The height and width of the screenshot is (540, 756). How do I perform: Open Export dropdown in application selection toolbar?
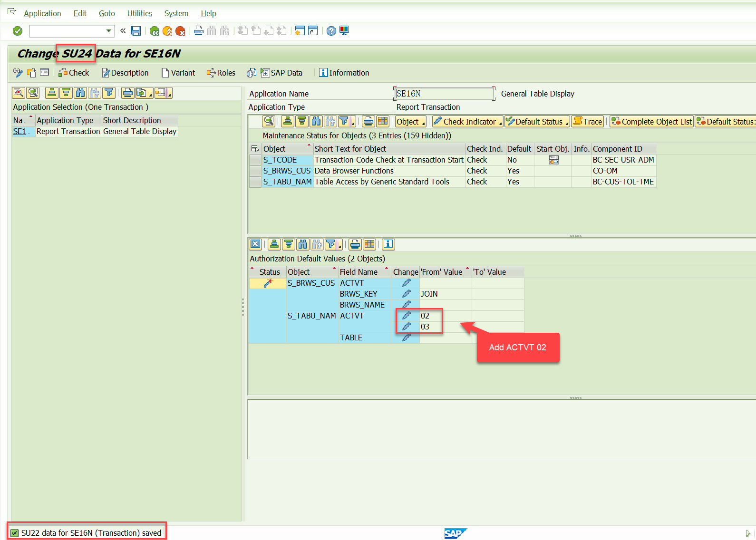pos(144,93)
